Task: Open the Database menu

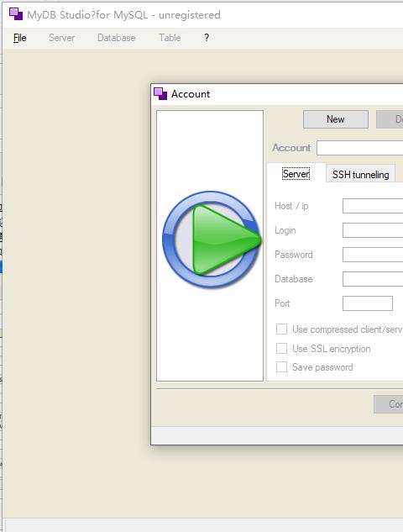Action: 116,38
